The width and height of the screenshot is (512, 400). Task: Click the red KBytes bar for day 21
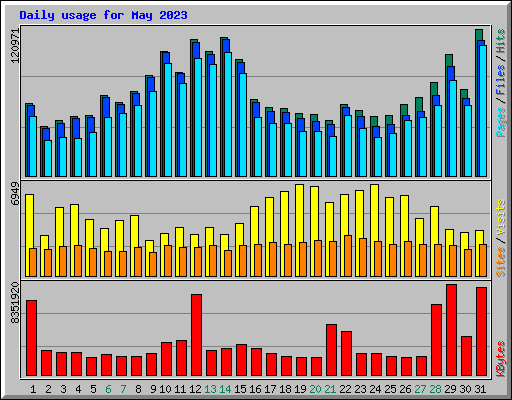point(331,350)
